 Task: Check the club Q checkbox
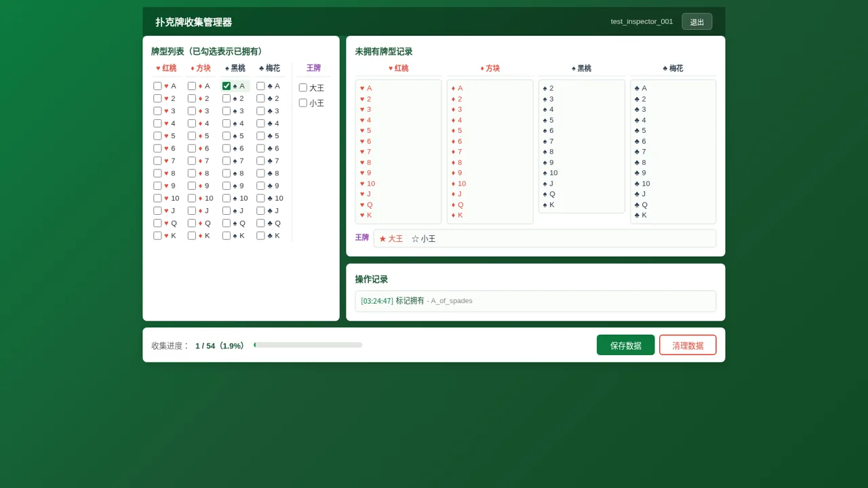tap(260, 223)
